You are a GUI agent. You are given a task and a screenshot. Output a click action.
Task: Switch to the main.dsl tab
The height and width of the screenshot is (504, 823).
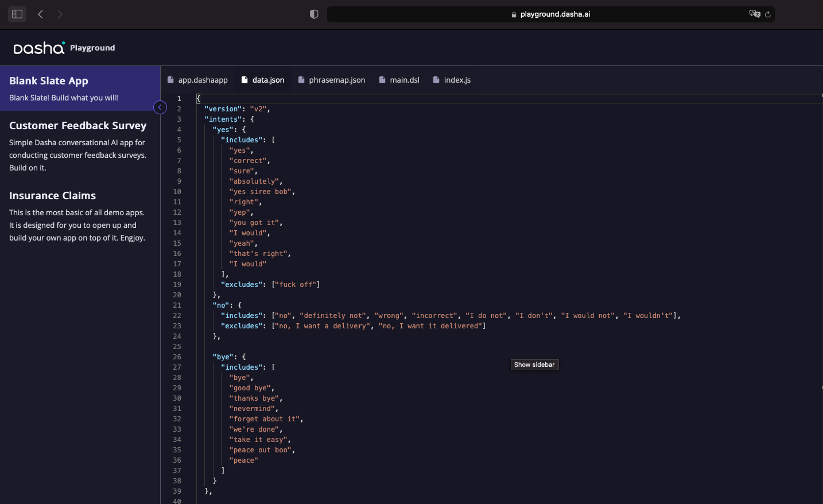(x=399, y=80)
